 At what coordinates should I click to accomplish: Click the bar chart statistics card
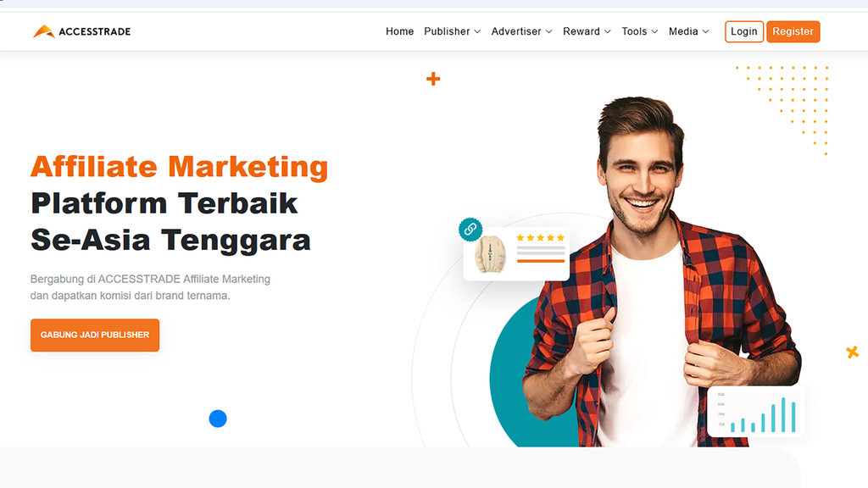(756, 412)
